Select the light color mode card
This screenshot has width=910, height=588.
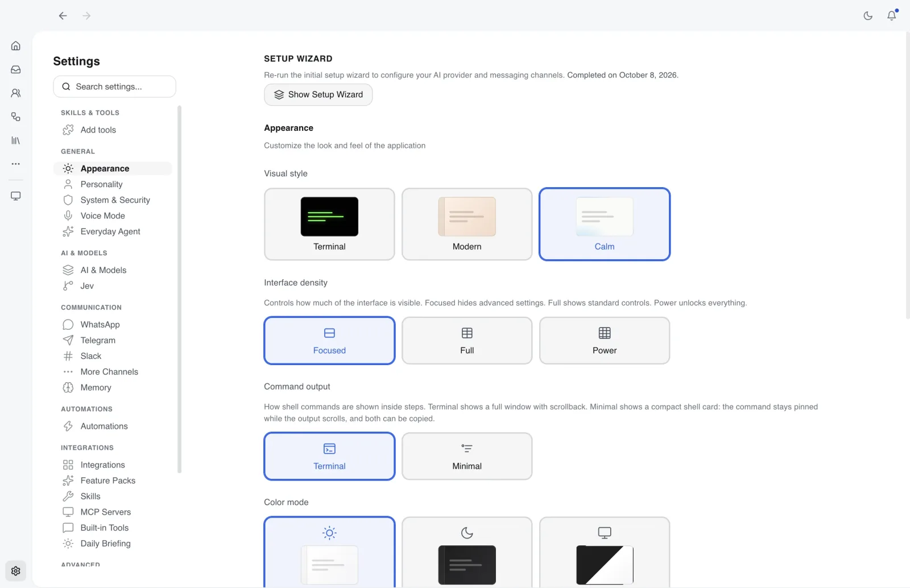pos(329,552)
